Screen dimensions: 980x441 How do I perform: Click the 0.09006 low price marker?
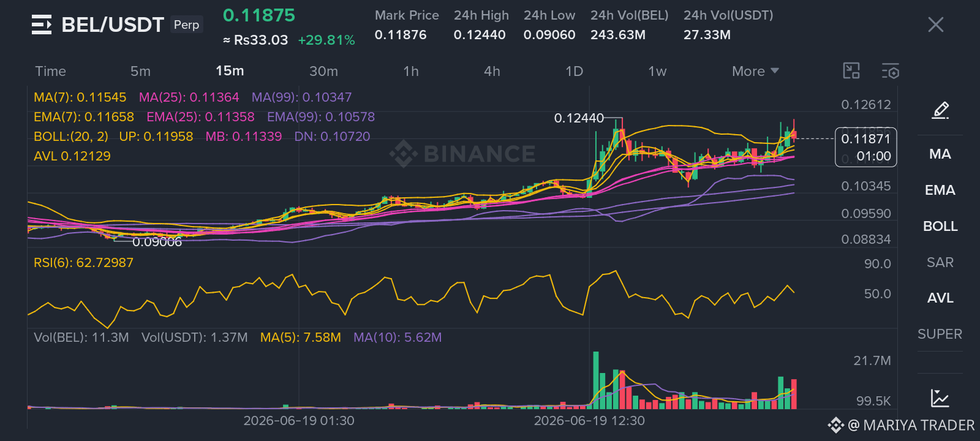pos(157,242)
